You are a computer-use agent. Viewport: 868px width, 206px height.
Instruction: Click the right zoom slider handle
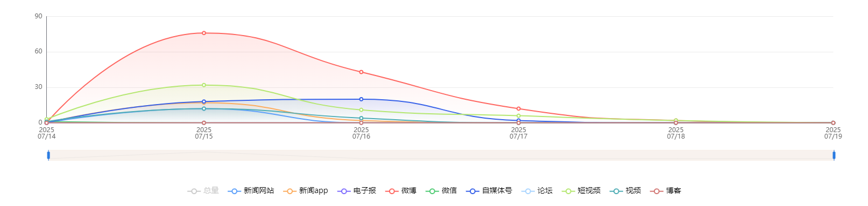click(834, 155)
